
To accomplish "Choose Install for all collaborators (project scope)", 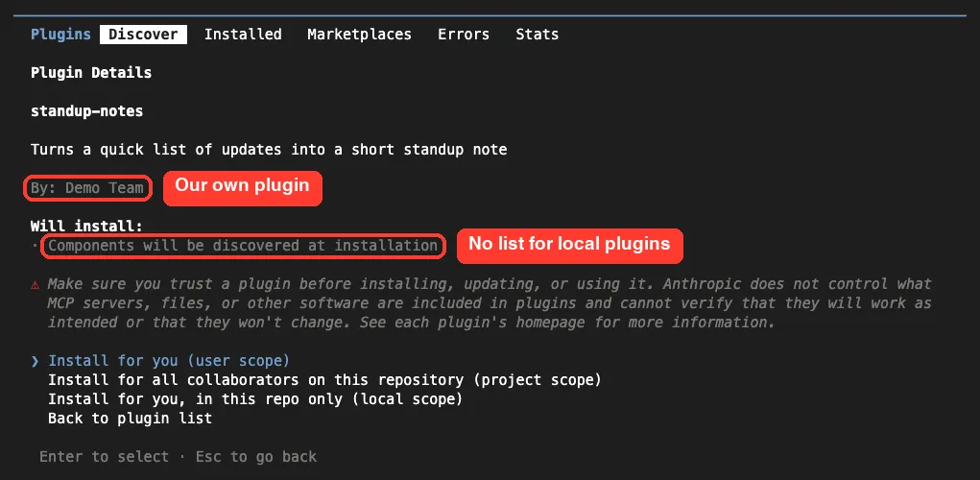I will 324,380.
